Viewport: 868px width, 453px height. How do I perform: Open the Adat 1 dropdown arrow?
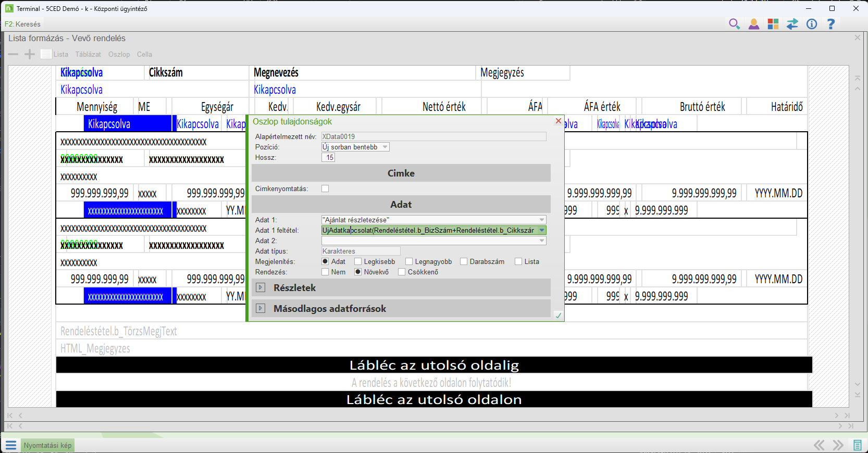point(542,220)
